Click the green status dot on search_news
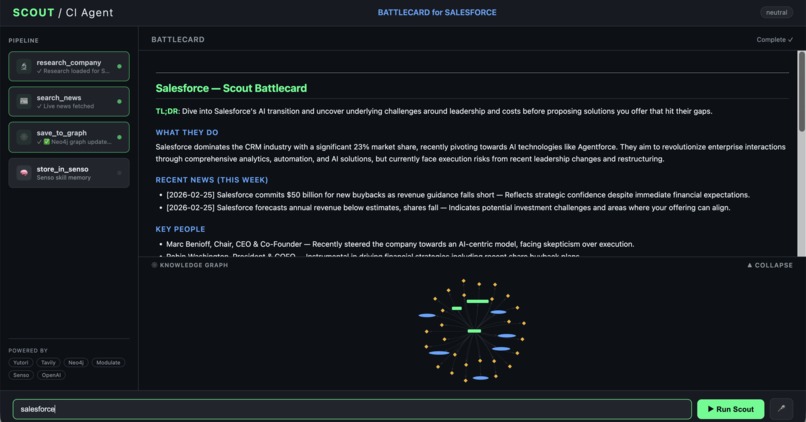806x422 pixels. (119, 102)
